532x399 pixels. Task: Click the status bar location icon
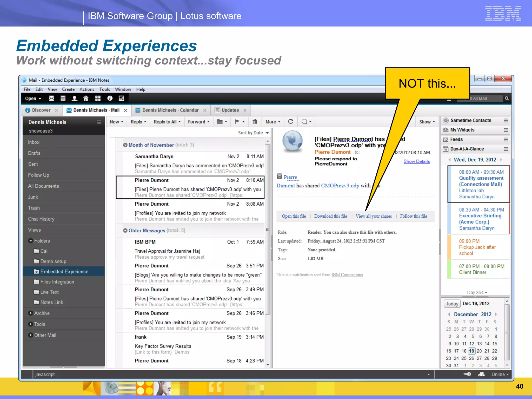click(x=481, y=374)
